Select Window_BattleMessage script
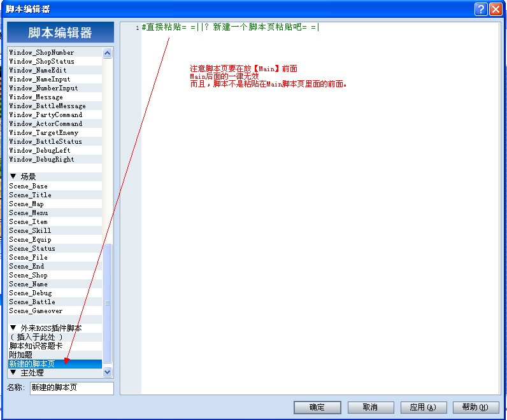The image size is (507, 420). point(55,106)
